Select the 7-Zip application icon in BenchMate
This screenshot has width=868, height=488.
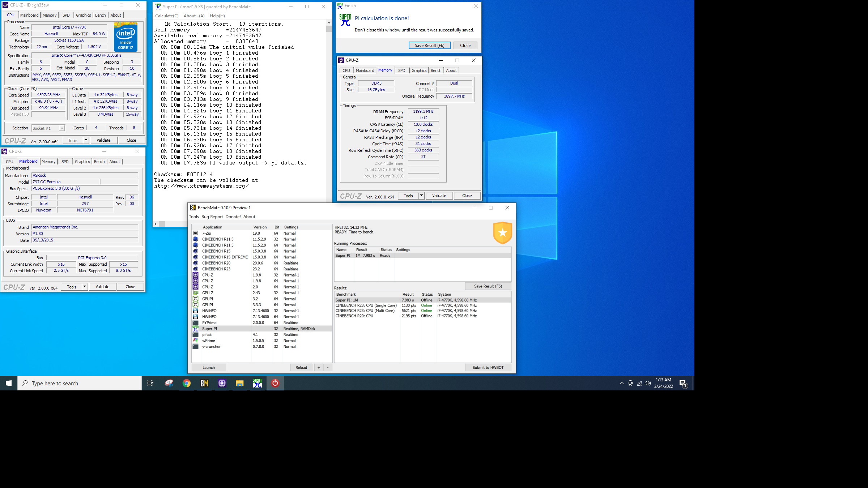[x=195, y=233]
